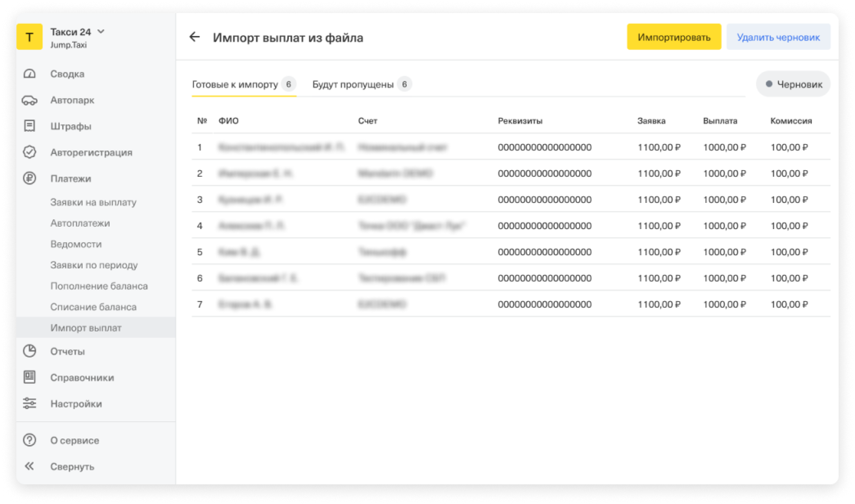The height and width of the screenshot is (504, 855).
Task: Click О сервисе question icon
Action: (x=29, y=440)
